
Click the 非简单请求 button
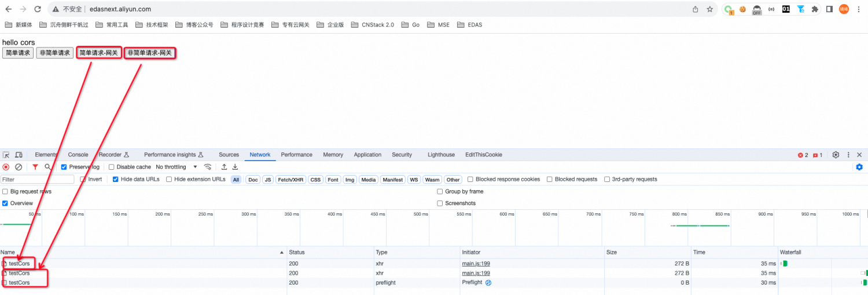(x=55, y=53)
